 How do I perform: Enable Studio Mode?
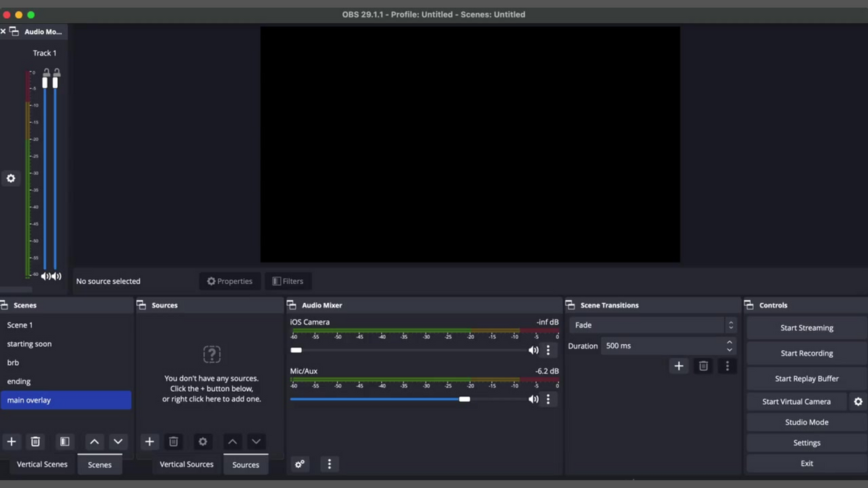pos(806,421)
